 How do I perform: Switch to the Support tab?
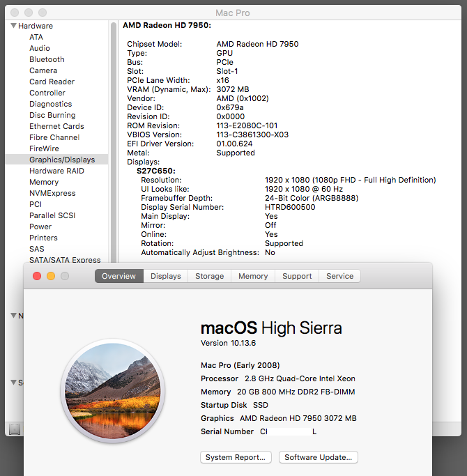(x=297, y=276)
